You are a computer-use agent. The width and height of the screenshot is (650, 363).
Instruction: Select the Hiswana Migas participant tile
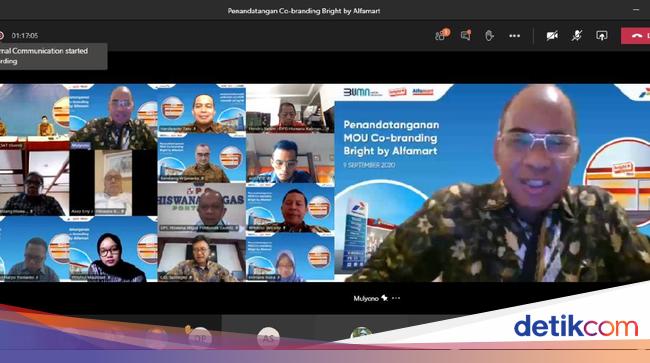(x=201, y=207)
